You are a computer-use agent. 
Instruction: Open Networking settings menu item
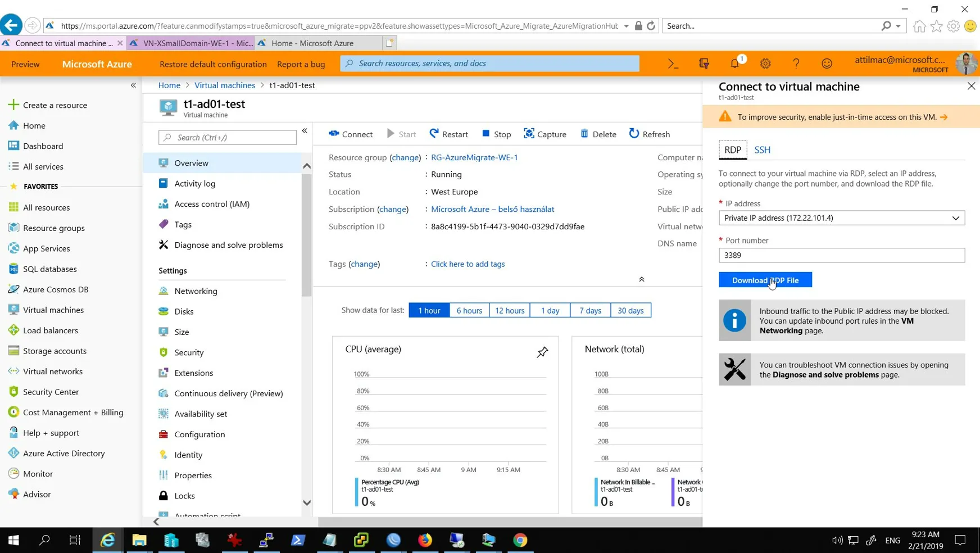tap(195, 291)
